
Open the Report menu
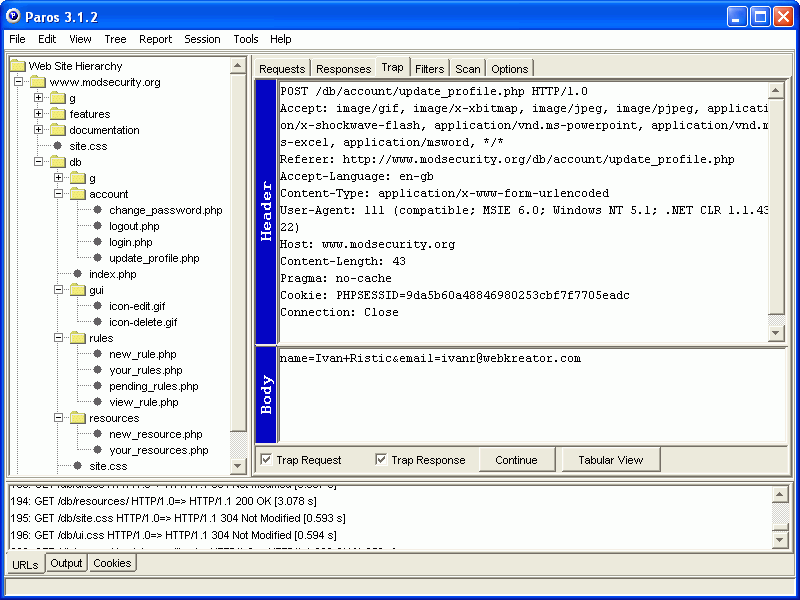pyautogui.click(x=155, y=39)
